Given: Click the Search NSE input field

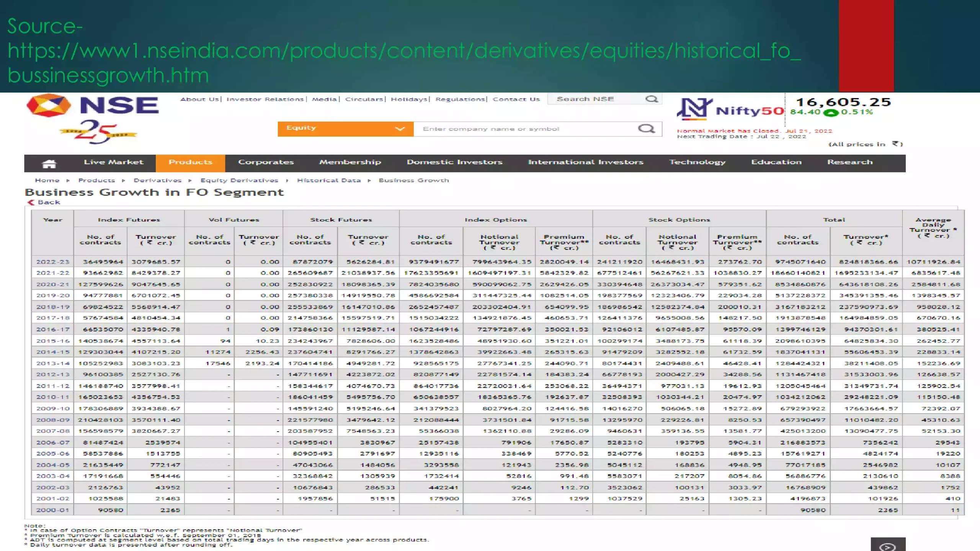Looking at the screenshot, I should 604,99.
